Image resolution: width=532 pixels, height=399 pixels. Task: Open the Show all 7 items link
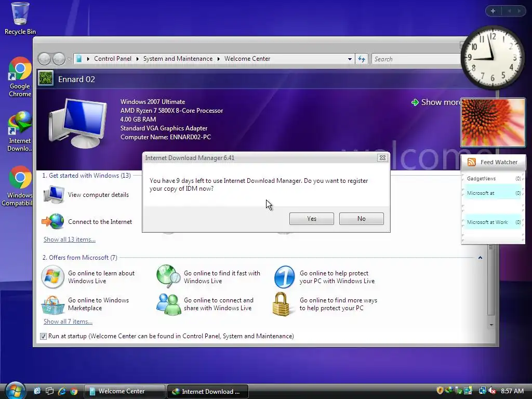(68, 322)
